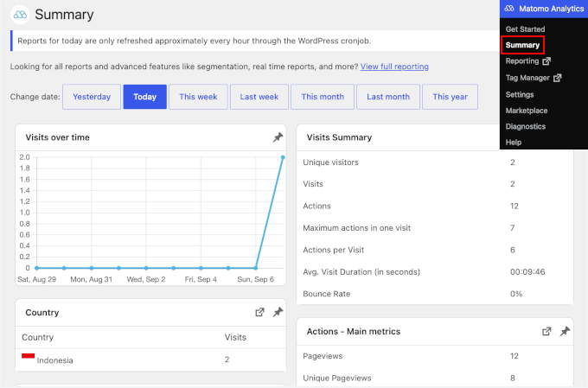This screenshot has width=588, height=388.
Task: Select the Today date button
Action: (144, 97)
